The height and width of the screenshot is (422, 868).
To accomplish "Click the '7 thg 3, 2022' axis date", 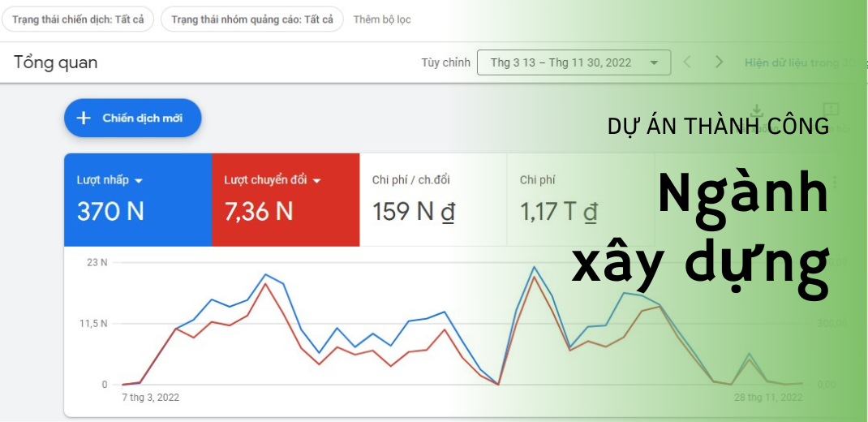I will pyautogui.click(x=151, y=398).
